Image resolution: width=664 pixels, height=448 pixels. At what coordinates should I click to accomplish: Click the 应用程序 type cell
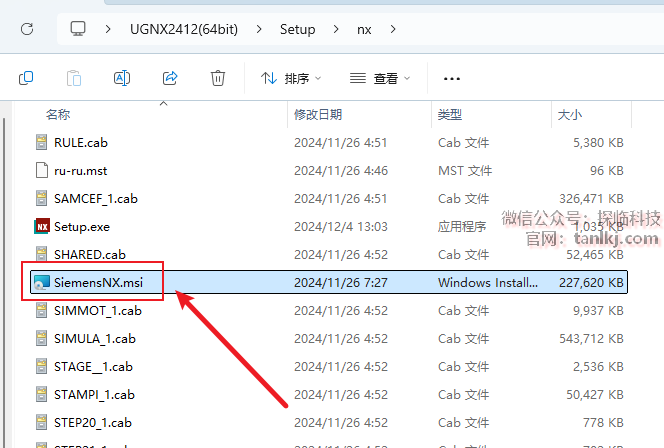tap(462, 227)
